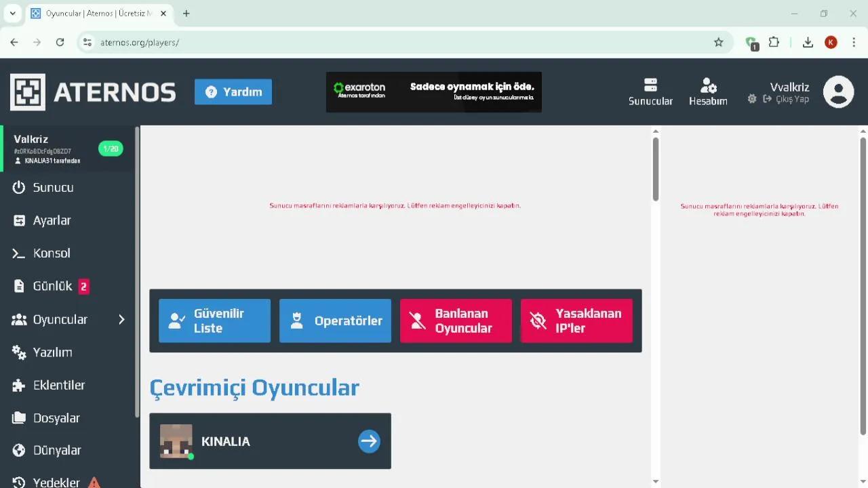This screenshot has height=488, width=868.
Task: Click main content scrollbar up arrow
Action: point(656,131)
